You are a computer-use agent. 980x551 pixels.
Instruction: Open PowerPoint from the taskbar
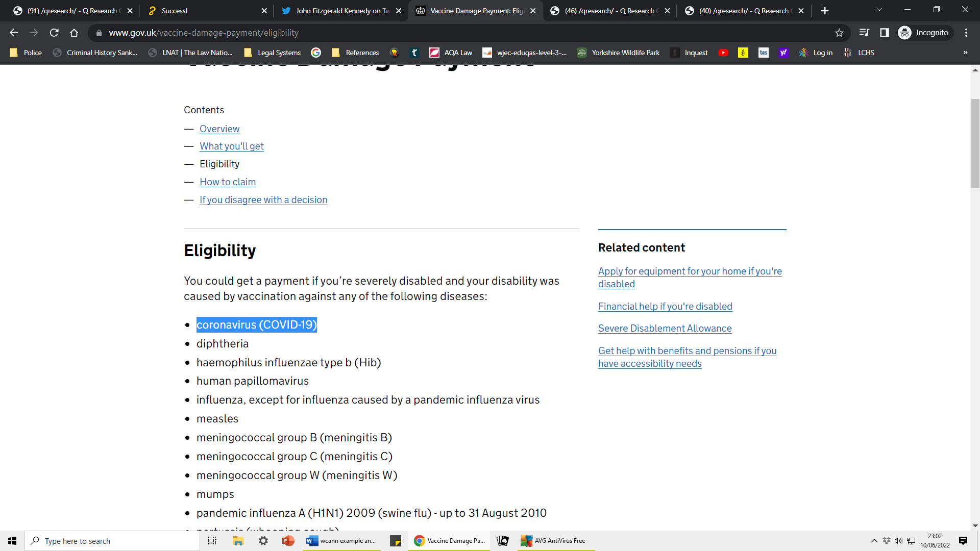click(288, 541)
